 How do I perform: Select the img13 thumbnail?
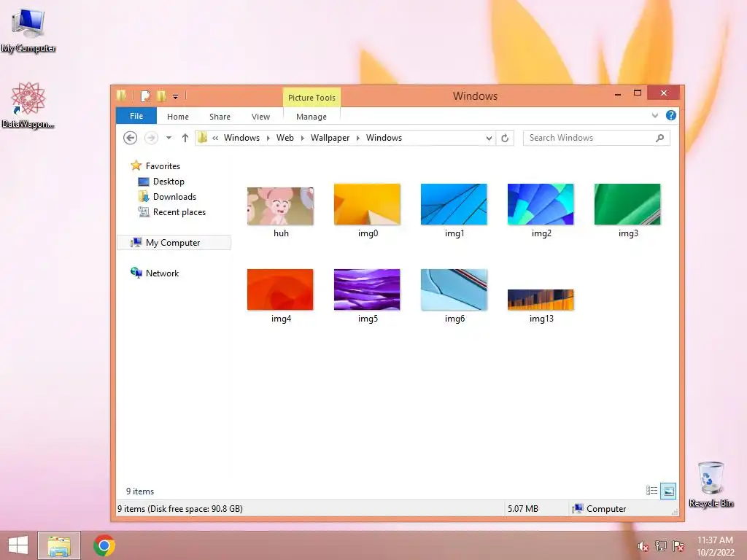pyautogui.click(x=541, y=300)
